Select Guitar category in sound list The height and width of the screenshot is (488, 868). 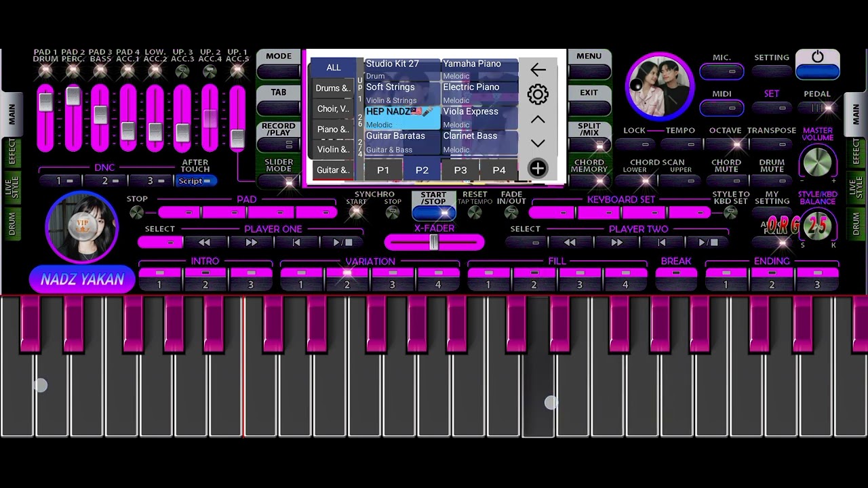(x=333, y=169)
